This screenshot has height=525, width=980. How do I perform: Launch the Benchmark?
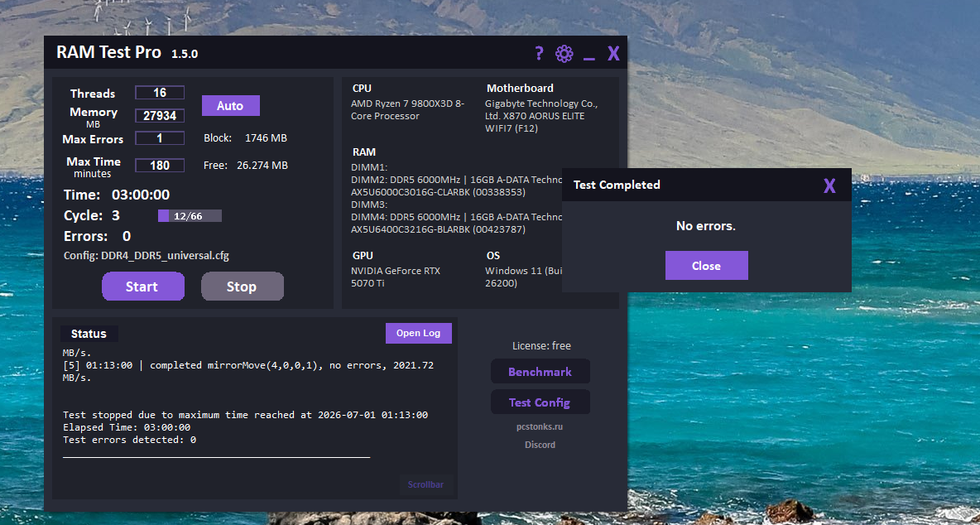540,372
